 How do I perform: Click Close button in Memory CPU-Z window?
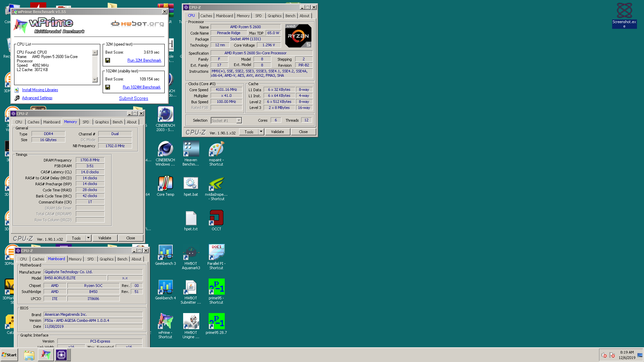click(130, 238)
